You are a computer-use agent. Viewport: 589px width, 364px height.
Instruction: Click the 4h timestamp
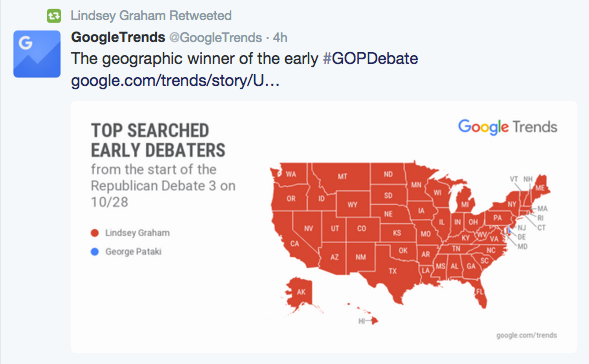coord(280,38)
